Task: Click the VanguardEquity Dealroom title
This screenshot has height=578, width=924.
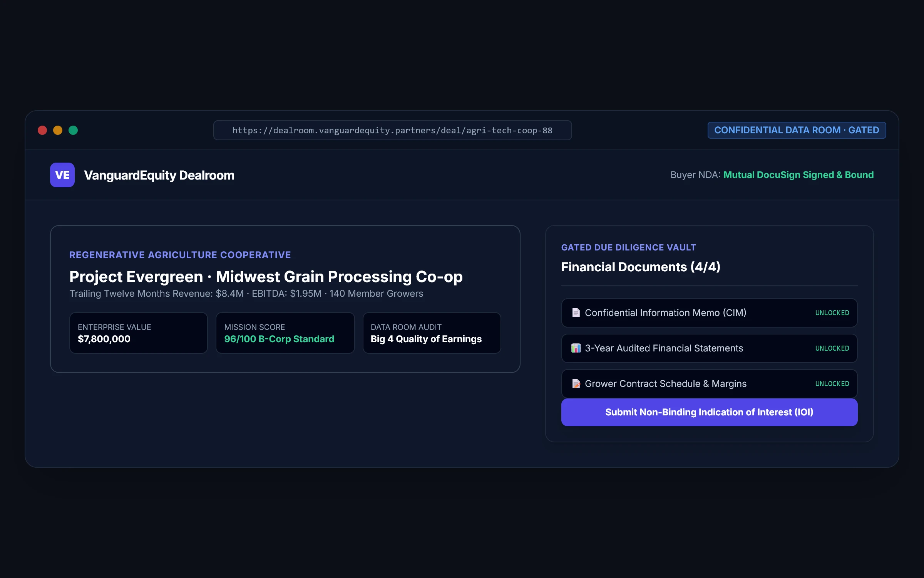Action: coord(159,175)
